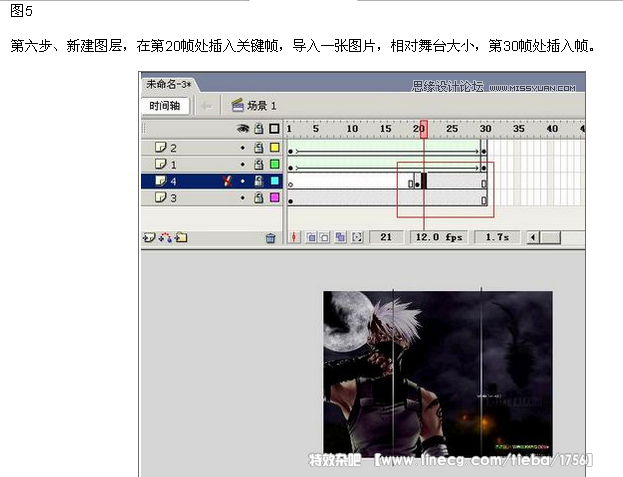
Task: Enable Onion Skin Outlines button
Action: coord(324,238)
